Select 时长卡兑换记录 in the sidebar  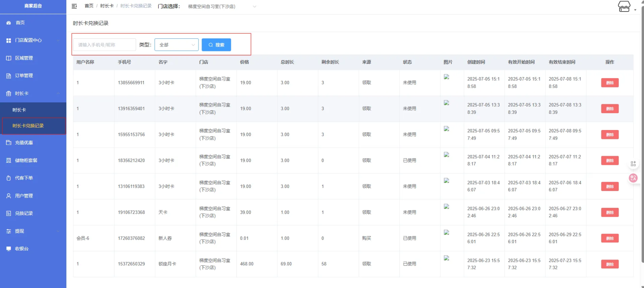pos(28,126)
